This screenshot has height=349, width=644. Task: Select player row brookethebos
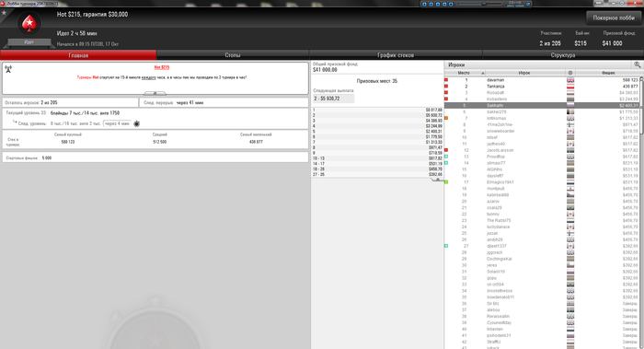coord(542,291)
